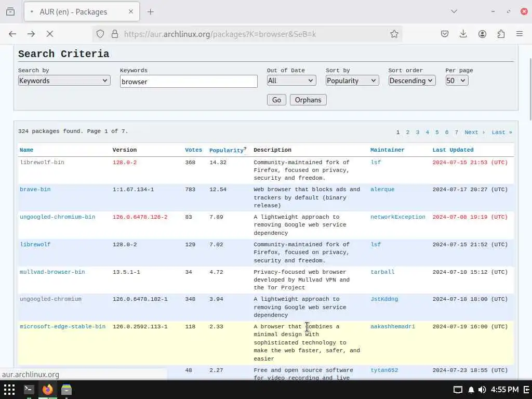The image size is (532, 399).
Task: Bookmark this page with star icon
Action: [394, 34]
